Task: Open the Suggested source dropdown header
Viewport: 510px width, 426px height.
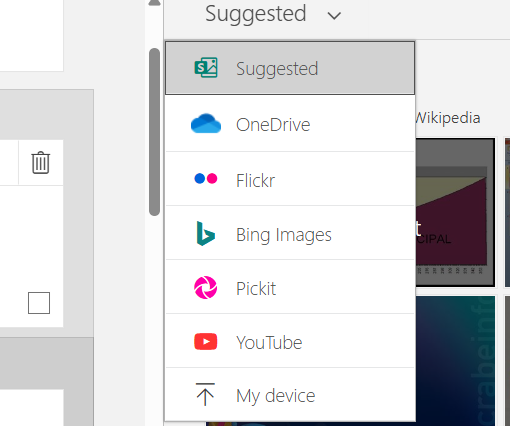Action: [x=273, y=14]
